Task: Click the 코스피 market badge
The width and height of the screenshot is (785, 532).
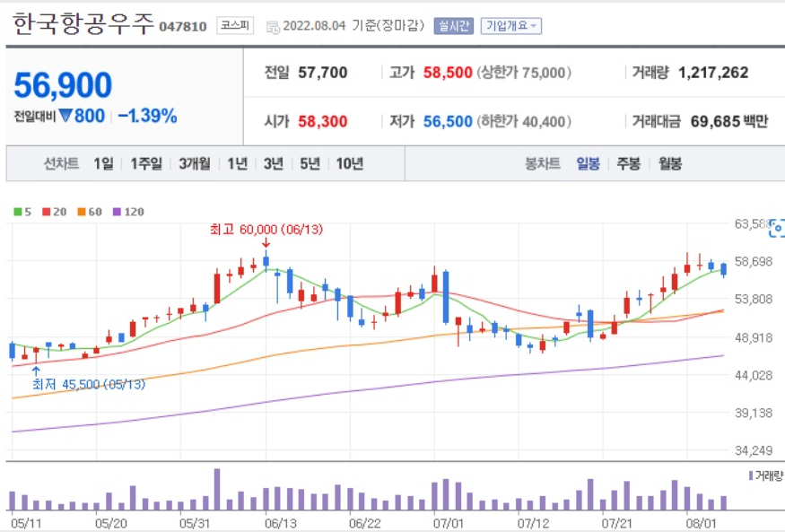Action: pos(235,25)
